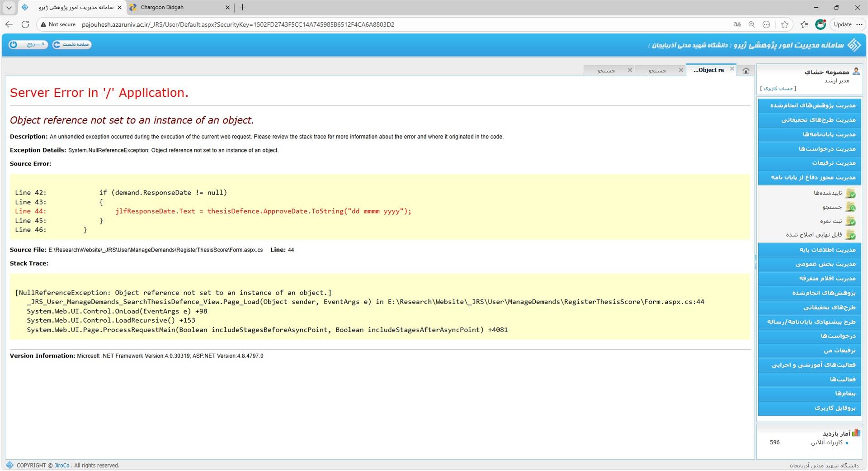
Task: Open the حساب کاربری account link
Action: [x=778, y=88]
